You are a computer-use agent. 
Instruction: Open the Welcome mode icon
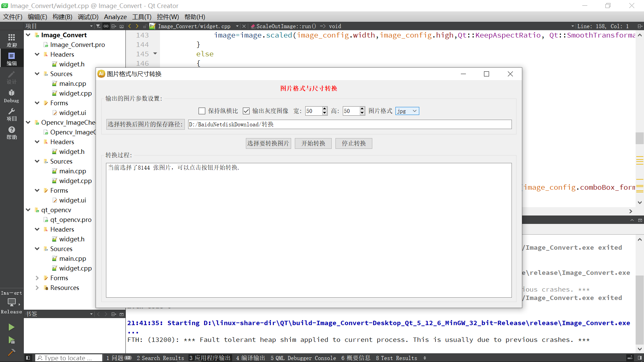11,40
